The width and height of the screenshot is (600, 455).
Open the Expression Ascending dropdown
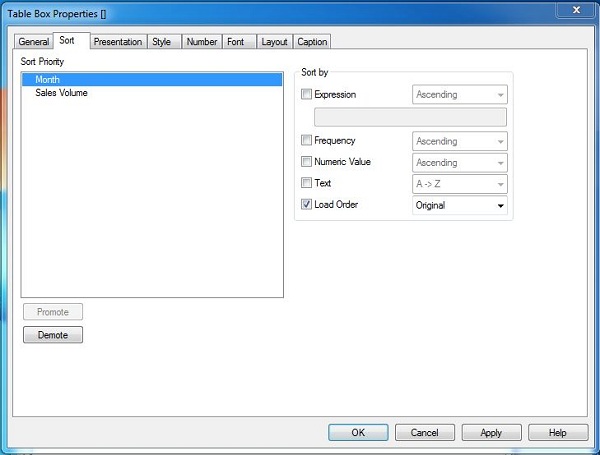point(459,95)
